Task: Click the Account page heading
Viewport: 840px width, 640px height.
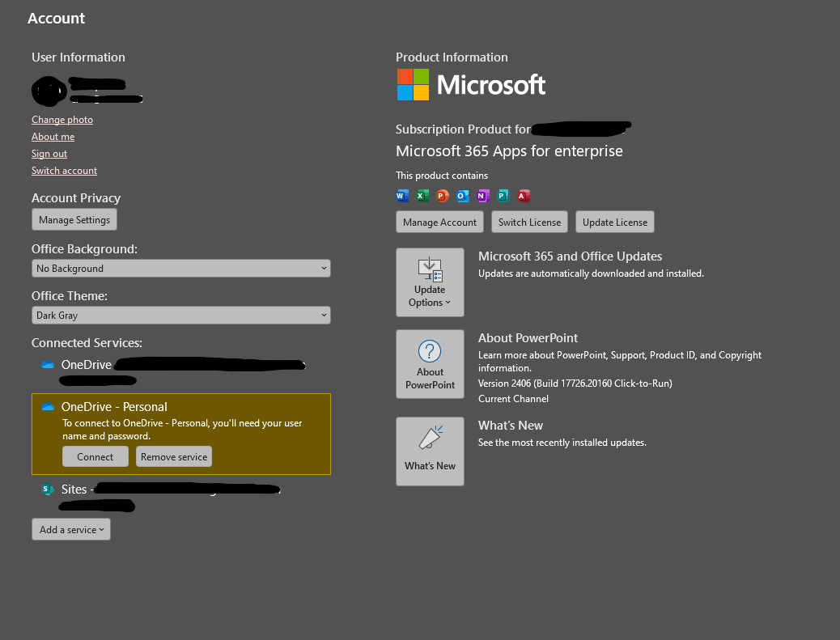Action: click(57, 19)
